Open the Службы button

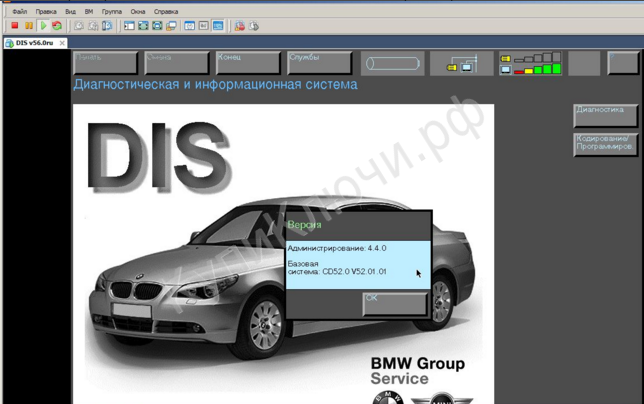pos(320,63)
